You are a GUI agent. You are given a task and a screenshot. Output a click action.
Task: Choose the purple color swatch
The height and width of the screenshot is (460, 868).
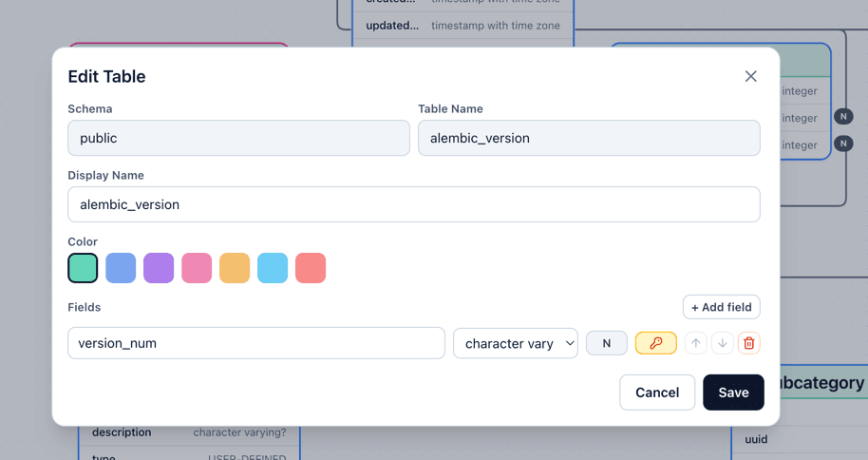pos(159,268)
